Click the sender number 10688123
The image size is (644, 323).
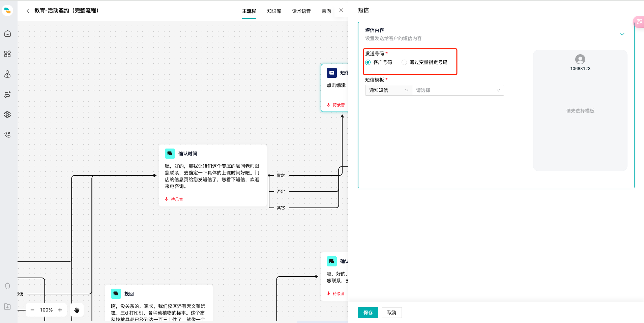point(580,69)
